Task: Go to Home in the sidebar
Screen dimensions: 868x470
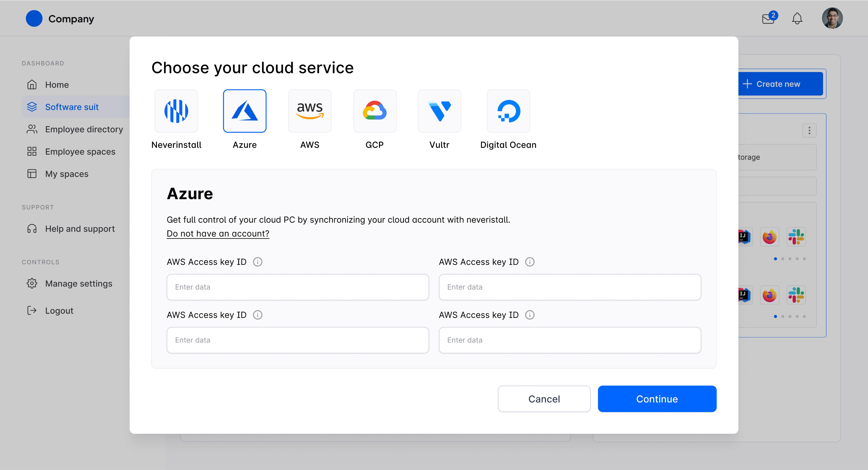Action: tap(76, 85)
